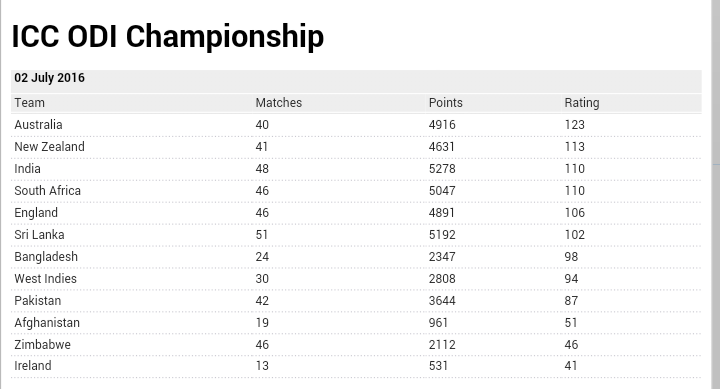
Task: Click Australia's rating value 123
Action: point(574,125)
